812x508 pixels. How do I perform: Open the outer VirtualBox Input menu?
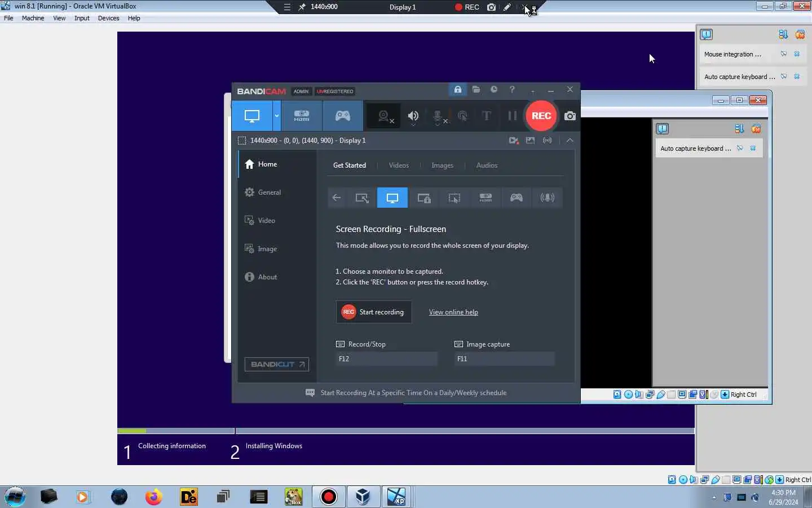click(82, 18)
